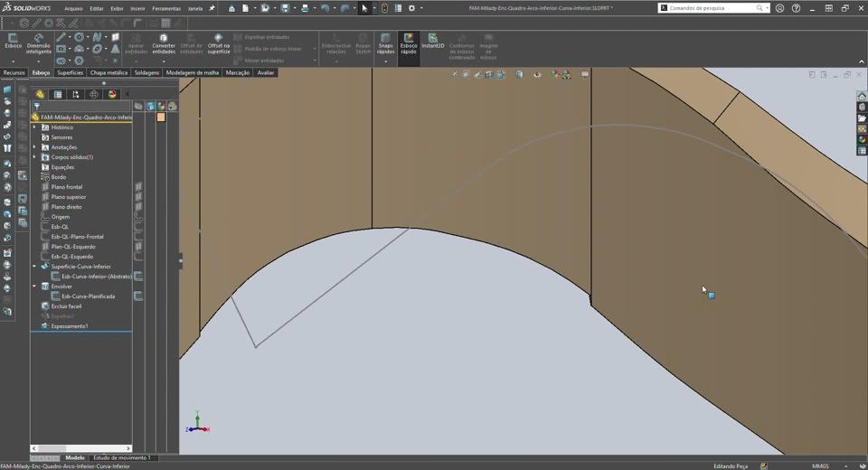
Task: Select the Espessamento1 feature
Action: 70,326
